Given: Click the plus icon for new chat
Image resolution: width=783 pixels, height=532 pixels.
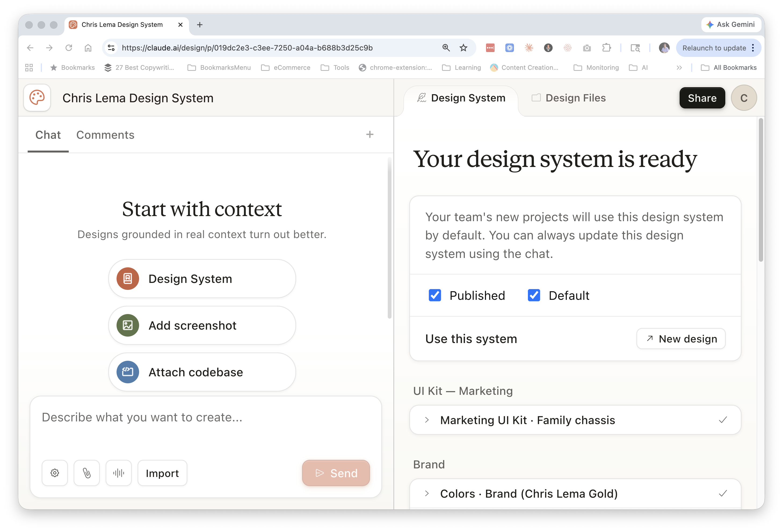Looking at the screenshot, I should coord(369,134).
